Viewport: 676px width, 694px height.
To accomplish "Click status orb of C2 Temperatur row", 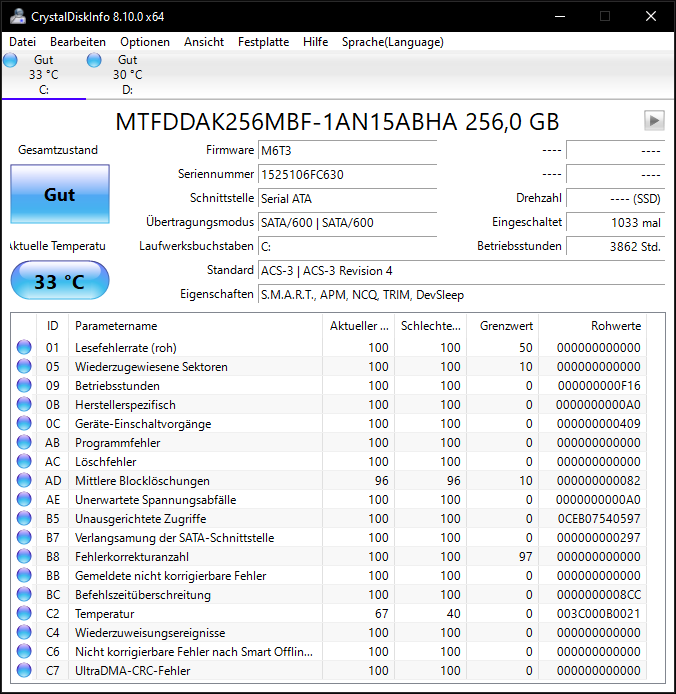I will click(x=24, y=613).
